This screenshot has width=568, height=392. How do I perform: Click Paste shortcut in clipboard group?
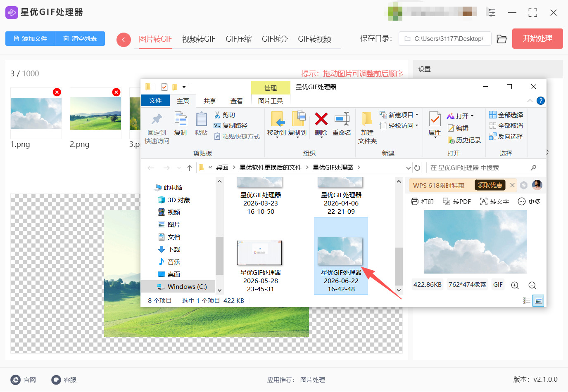(237, 136)
